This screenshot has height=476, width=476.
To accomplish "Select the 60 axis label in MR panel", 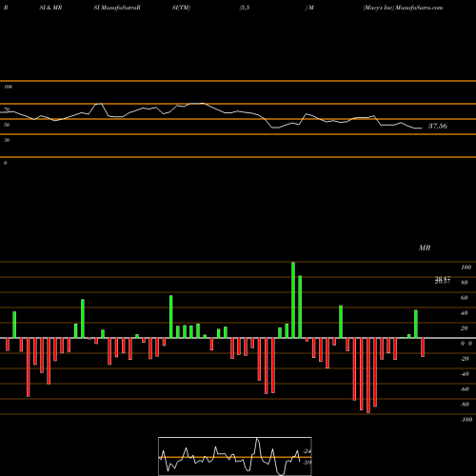I will [x=464, y=298].
